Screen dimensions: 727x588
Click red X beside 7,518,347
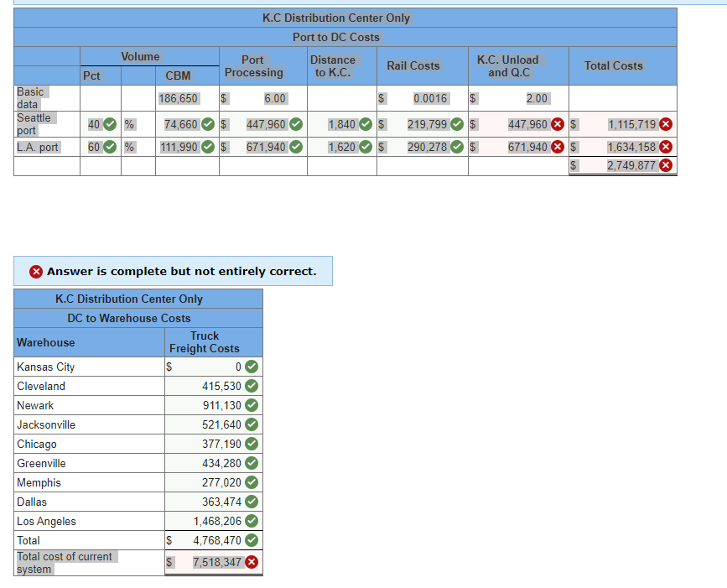click(x=252, y=563)
